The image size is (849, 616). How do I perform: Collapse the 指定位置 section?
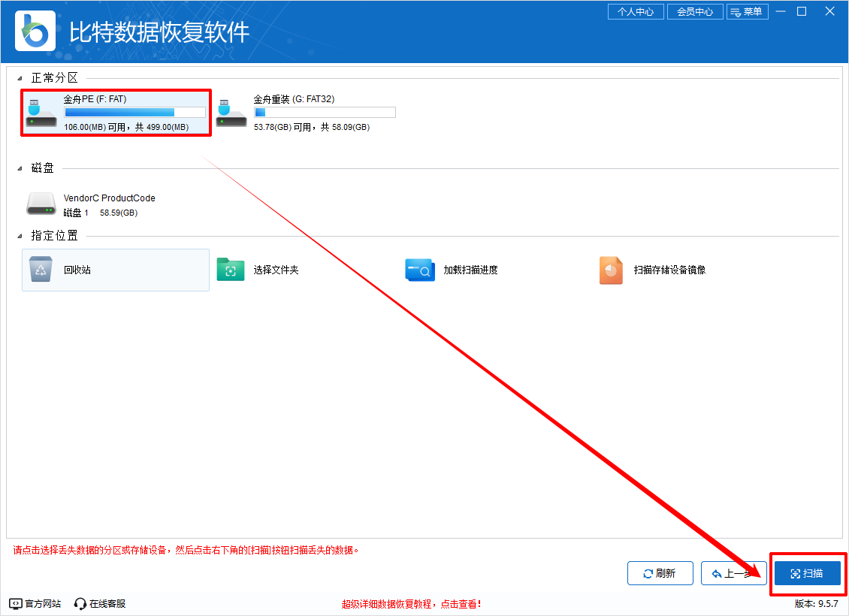[x=20, y=236]
